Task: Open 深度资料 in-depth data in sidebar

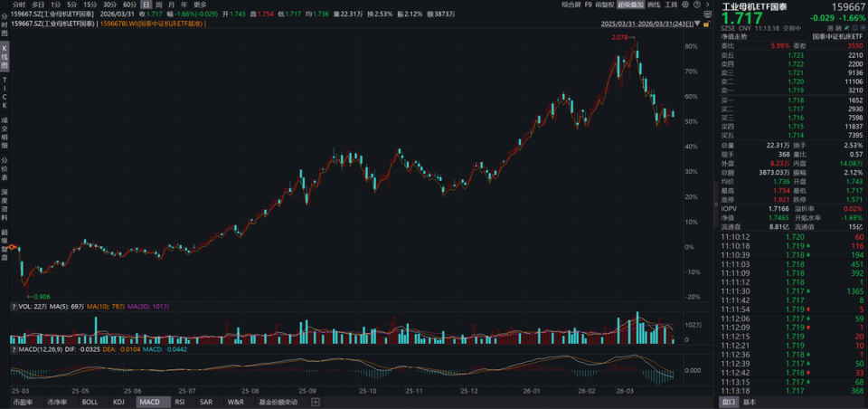Action: click(x=5, y=206)
